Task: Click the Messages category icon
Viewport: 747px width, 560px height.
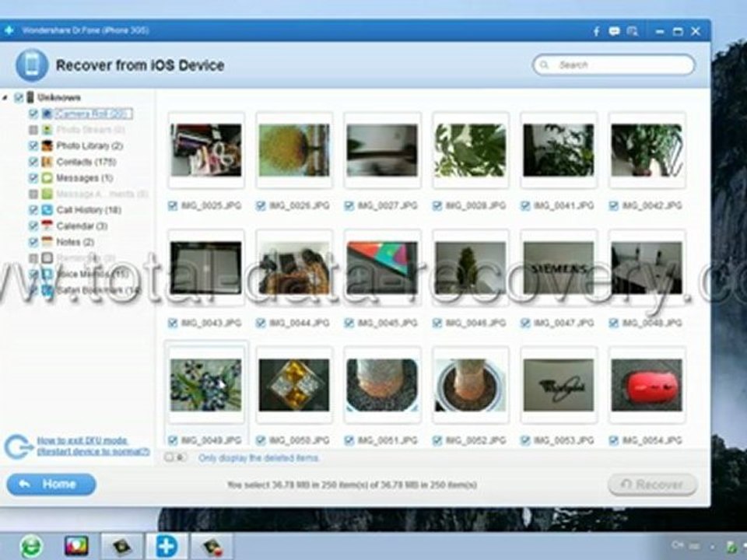Action: pyautogui.click(x=47, y=178)
